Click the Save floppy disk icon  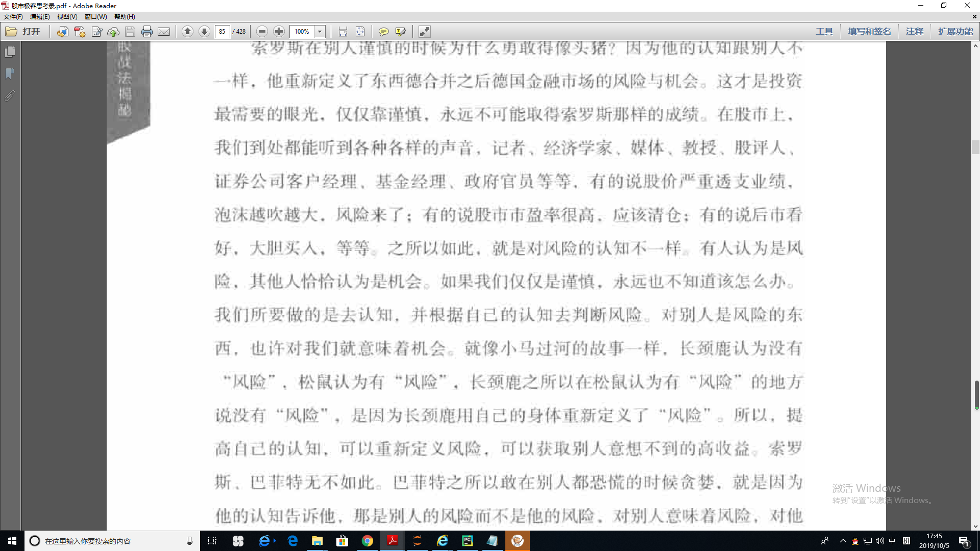pyautogui.click(x=130, y=32)
